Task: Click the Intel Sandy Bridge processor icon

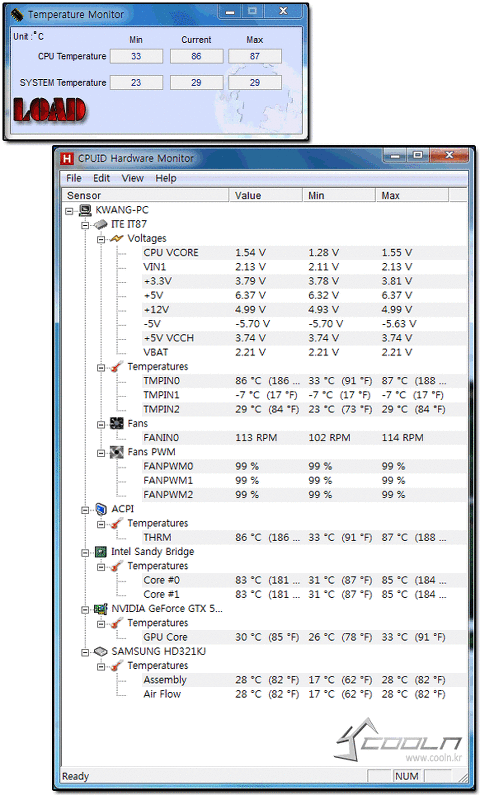Action: [101, 552]
